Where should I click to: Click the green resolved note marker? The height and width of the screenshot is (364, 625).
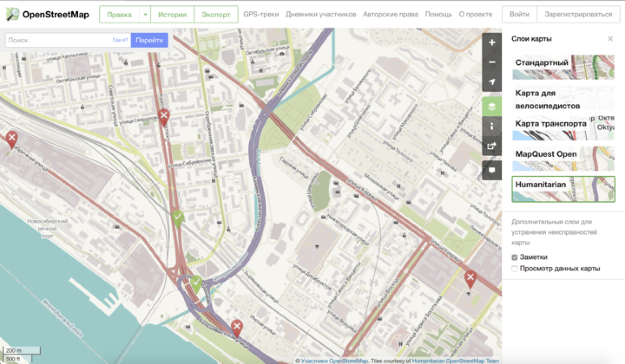(178, 218)
